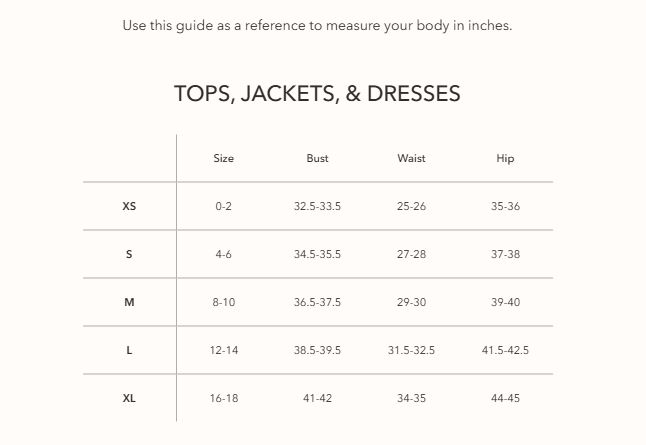The image size is (646, 445).
Task: Click the Tops, Jackets, & Dresses heading
Action: click(317, 94)
